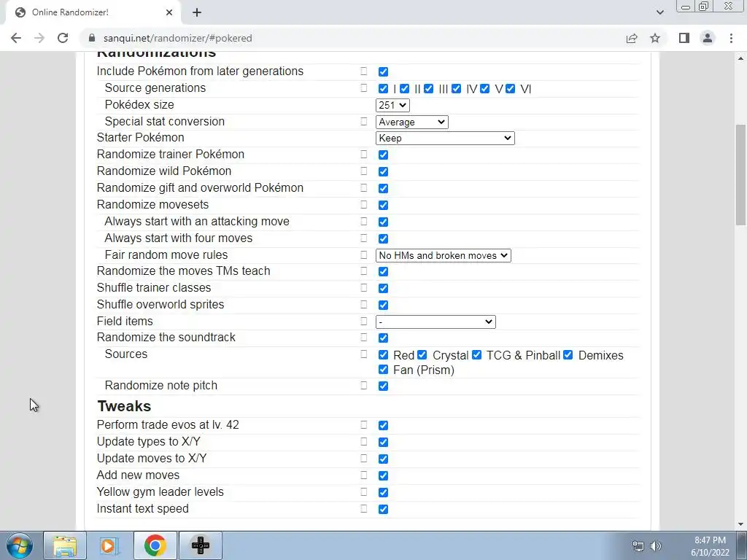
Task: Uncheck Always start with an attacking move
Action: [383, 222]
